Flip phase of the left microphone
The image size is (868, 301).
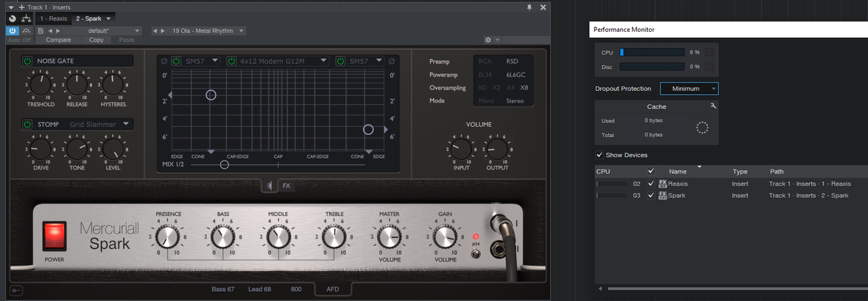pos(163,61)
